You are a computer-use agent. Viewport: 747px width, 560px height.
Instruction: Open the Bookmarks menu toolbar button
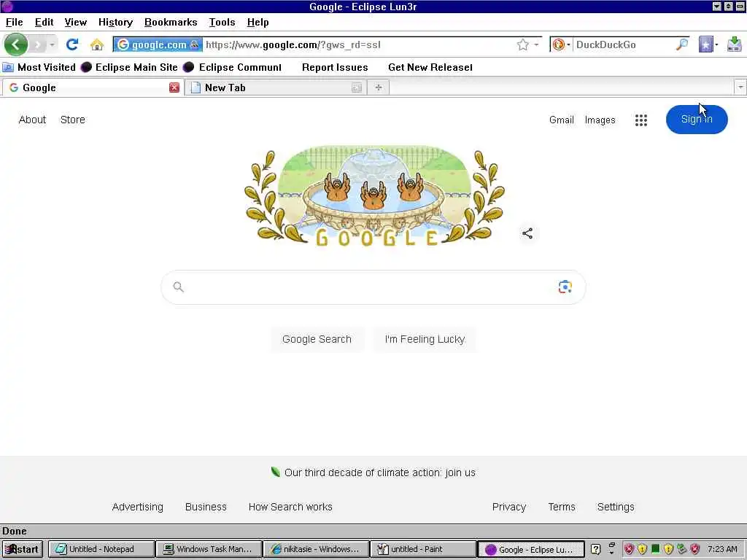(708, 44)
